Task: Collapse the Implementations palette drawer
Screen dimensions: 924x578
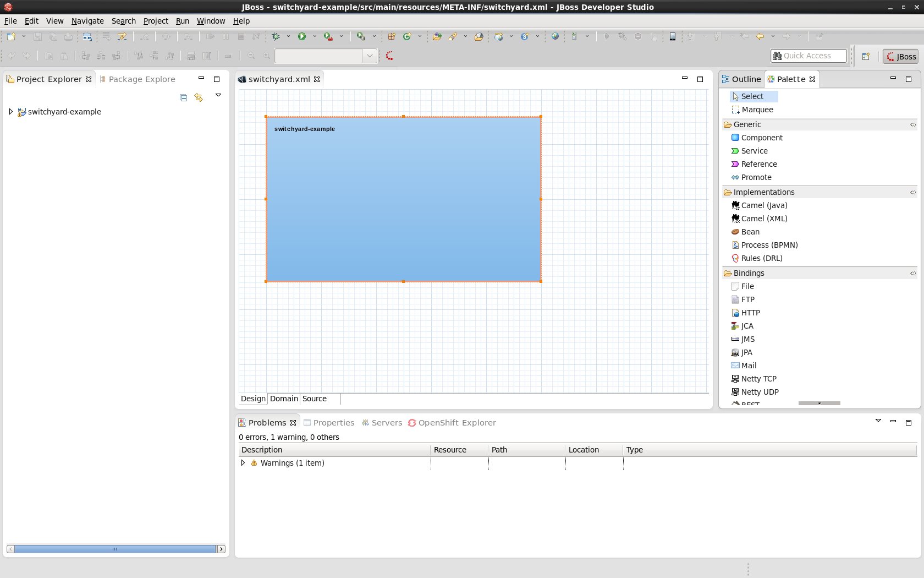Action: pos(913,192)
